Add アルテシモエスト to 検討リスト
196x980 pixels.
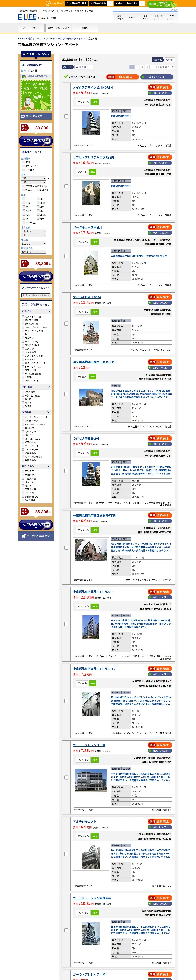coord(160,827)
